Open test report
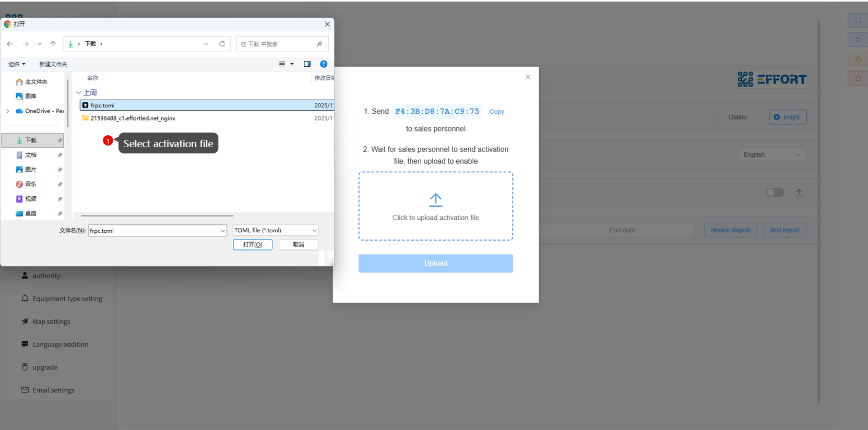868x430 pixels. (x=785, y=230)
